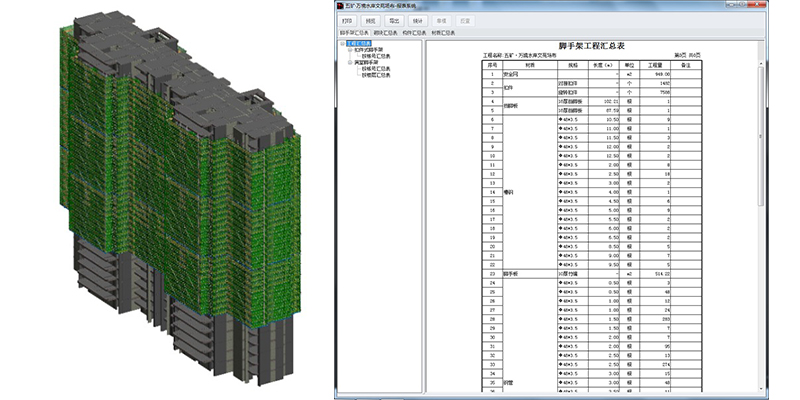Collapse the root 工程汇总表 tree node
The image size is (800, 400).
343,44
